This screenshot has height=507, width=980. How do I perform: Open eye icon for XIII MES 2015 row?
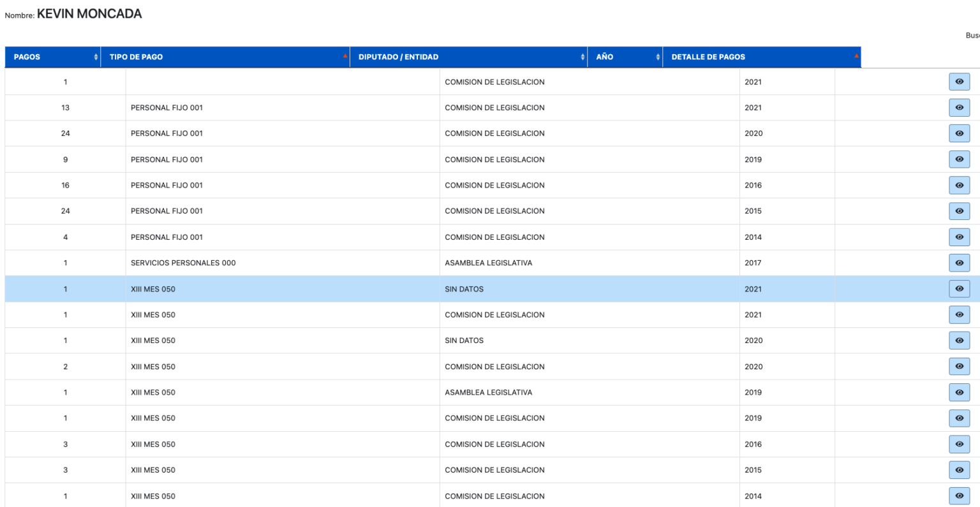tap(959, 470)
